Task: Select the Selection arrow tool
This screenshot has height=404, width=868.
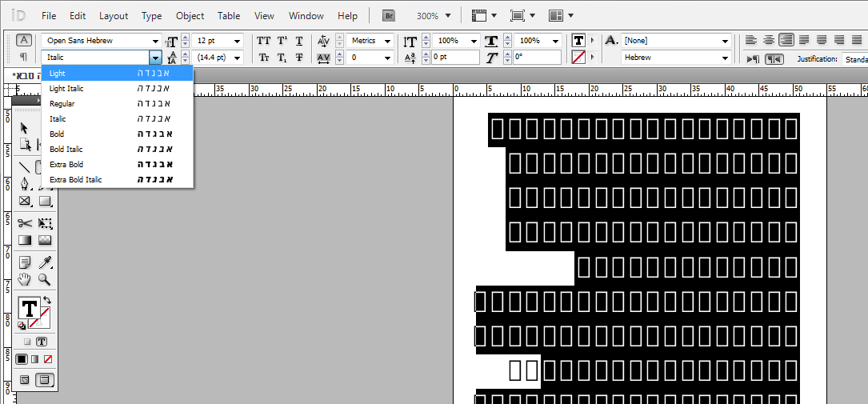Action: (24, 128)
